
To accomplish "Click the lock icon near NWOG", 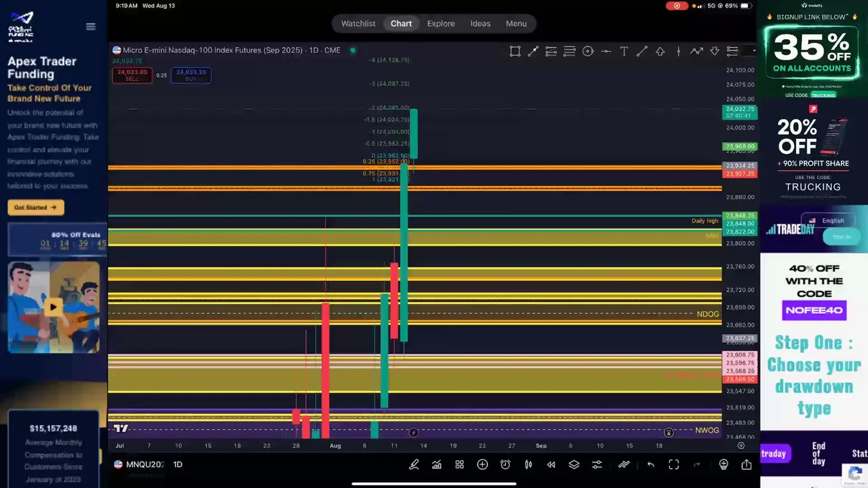I will coord(669,432).
